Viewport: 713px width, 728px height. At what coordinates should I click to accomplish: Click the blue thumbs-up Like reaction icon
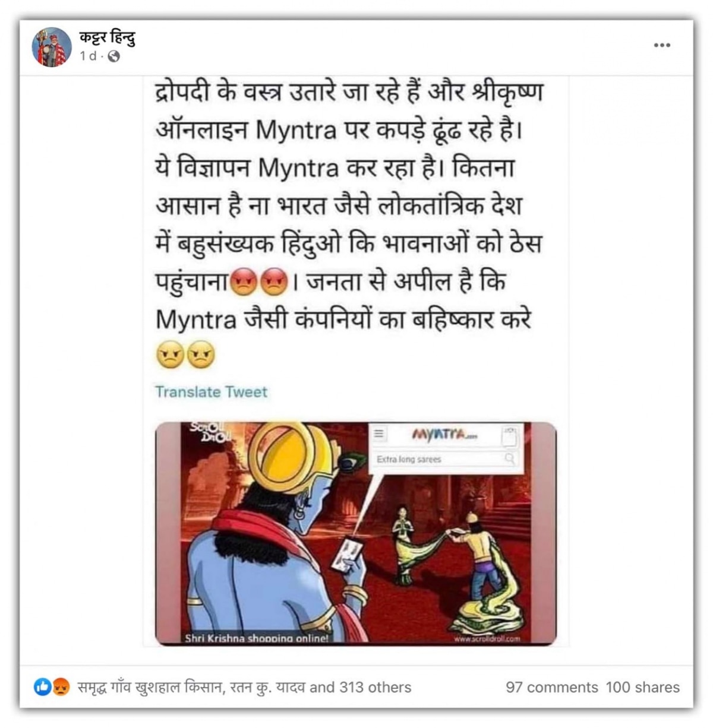pos(42,687)
